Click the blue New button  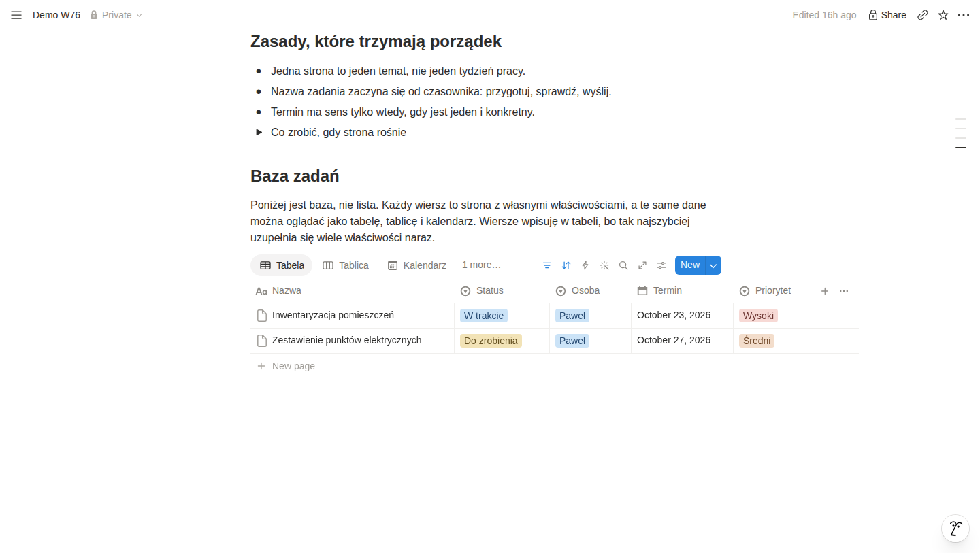pos(690,265)
